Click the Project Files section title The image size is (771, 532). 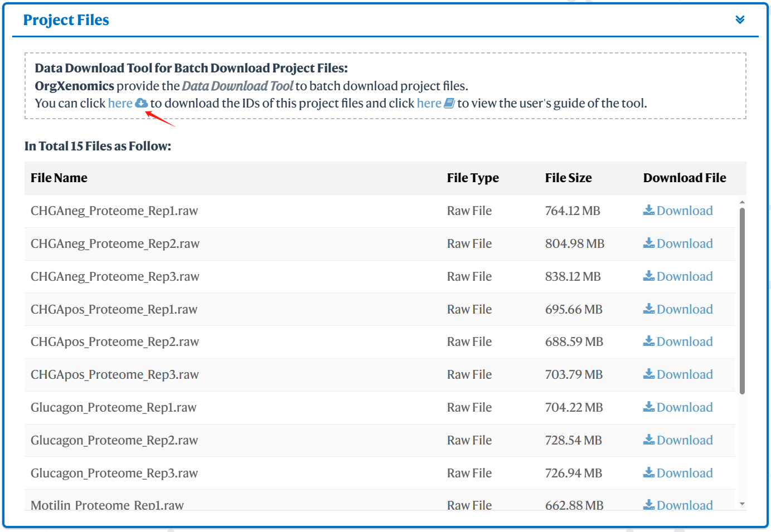[x=66, y=20]
